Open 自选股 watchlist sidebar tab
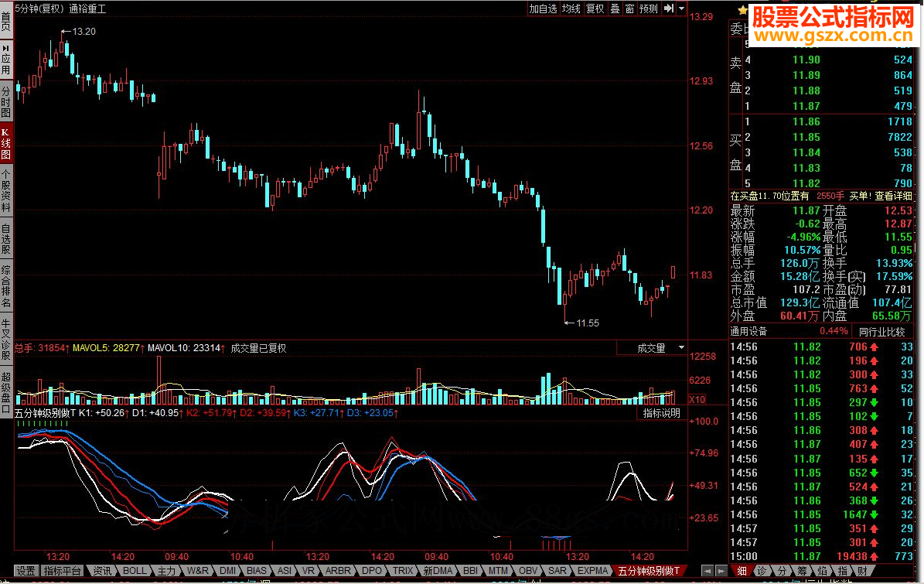The image size is (924, 584). (x=6, y=238)
